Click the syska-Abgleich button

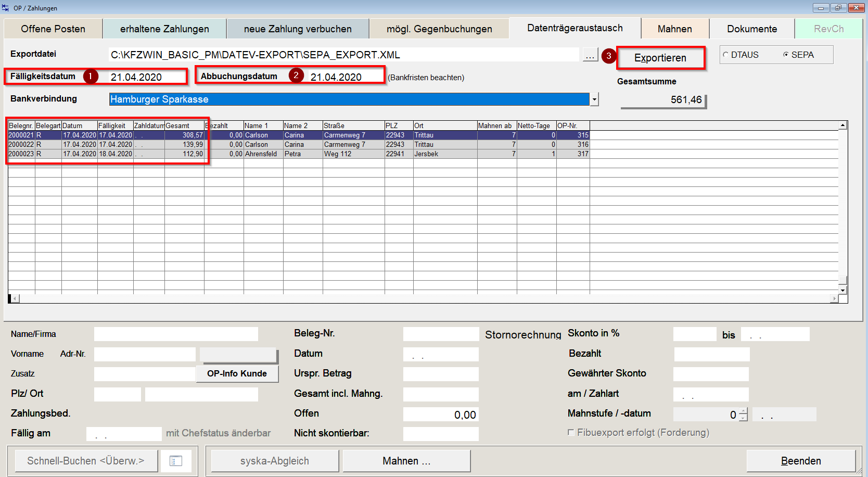(x=275, y=461)
